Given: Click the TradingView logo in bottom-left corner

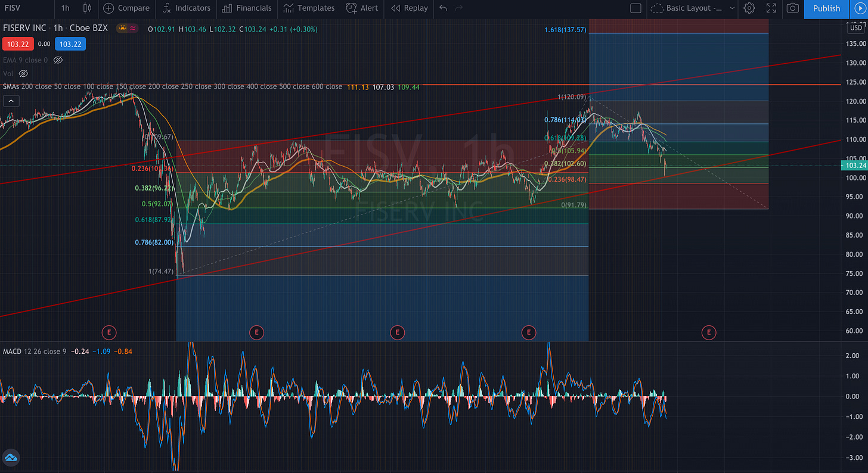Looking at the screenshot, I should (10, 458).
